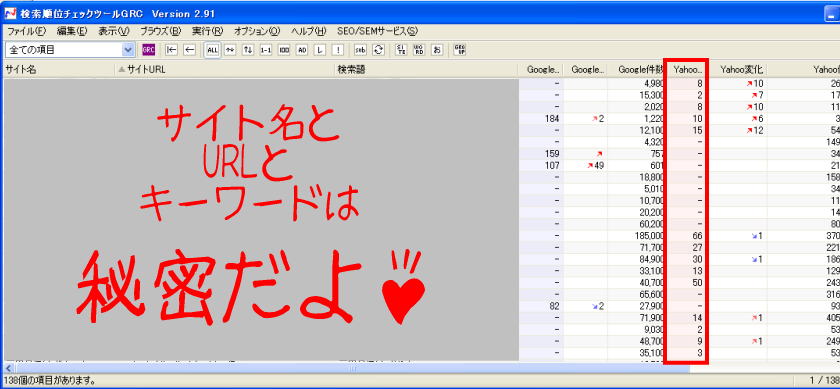This screenshot has height=389, width=840.
Task: Click status bar text 138個の項目があります
Action: coord(50,380)
